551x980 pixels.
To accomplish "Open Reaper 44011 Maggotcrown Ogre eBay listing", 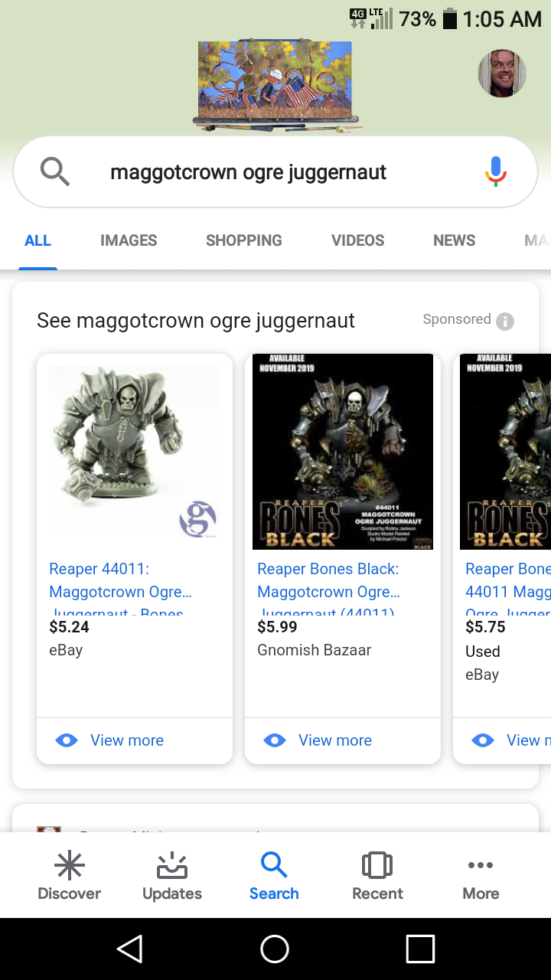I will tap(121, 590).
